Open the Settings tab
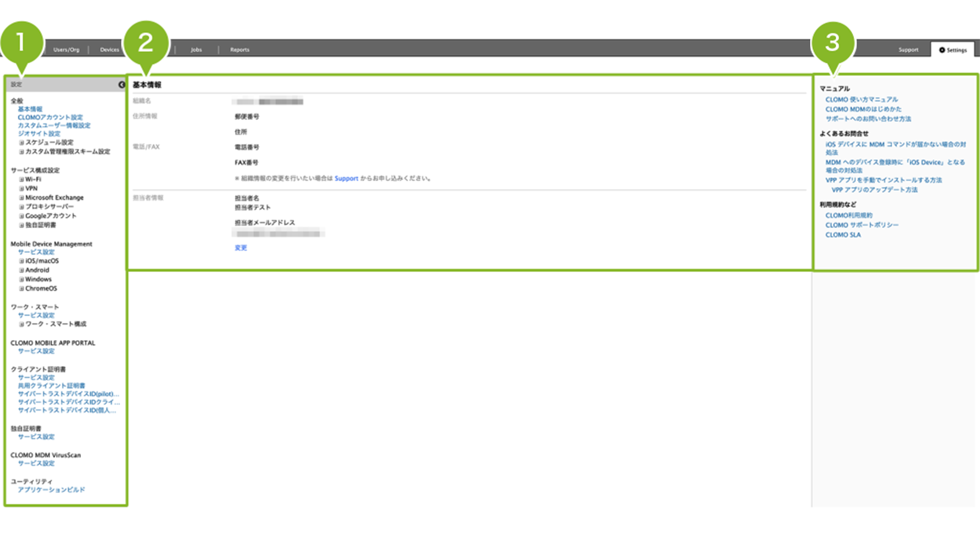 tap(953, 50)
